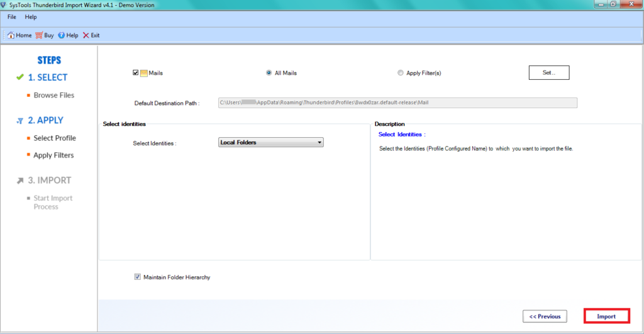Click the Set.. button
644x334 pixels.
[x=549, y=73]
